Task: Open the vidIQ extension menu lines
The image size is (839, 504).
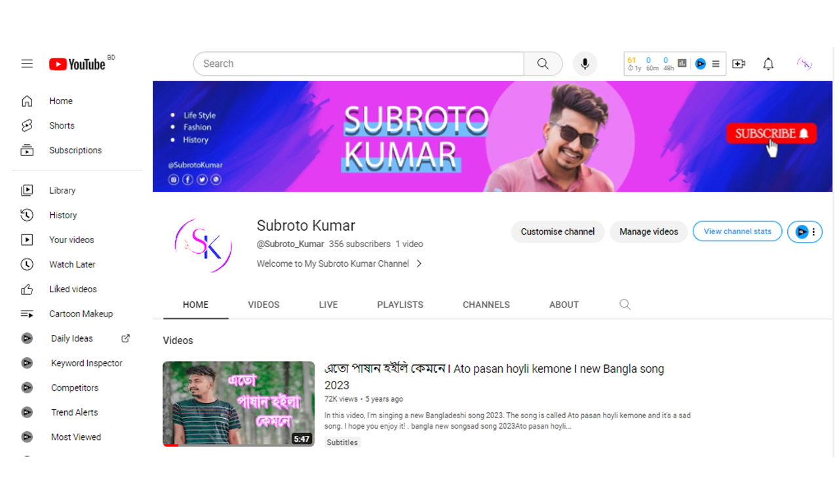Action: [716, 64]
